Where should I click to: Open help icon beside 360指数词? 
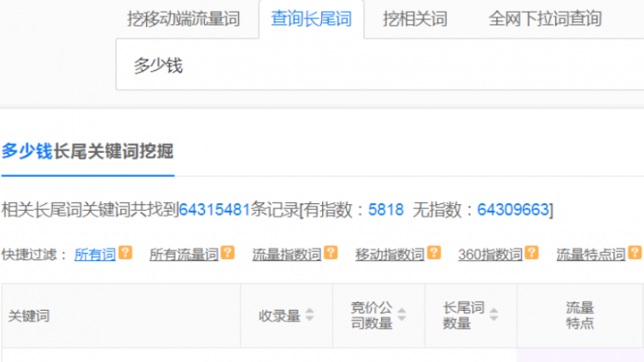(x=531, y=253)
